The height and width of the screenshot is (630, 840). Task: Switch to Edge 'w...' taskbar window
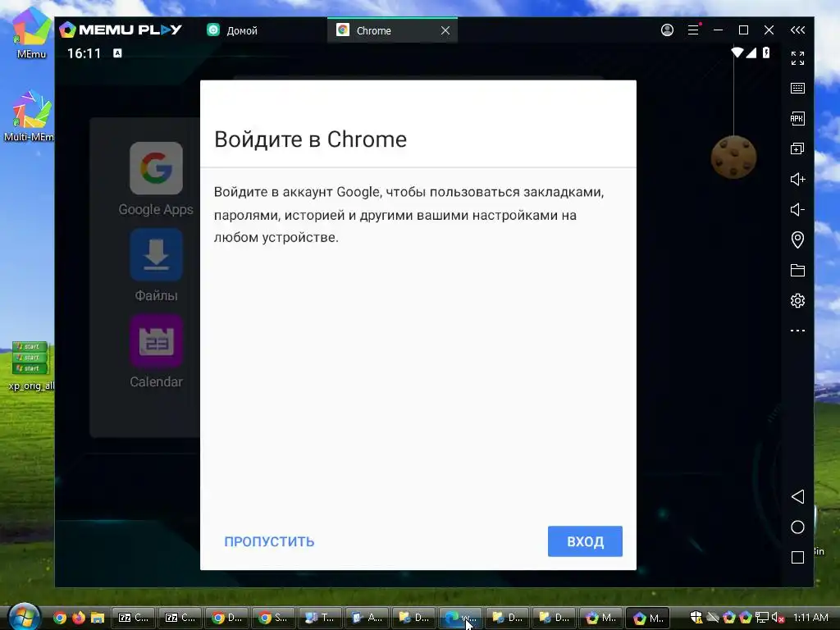click(460, 618)
